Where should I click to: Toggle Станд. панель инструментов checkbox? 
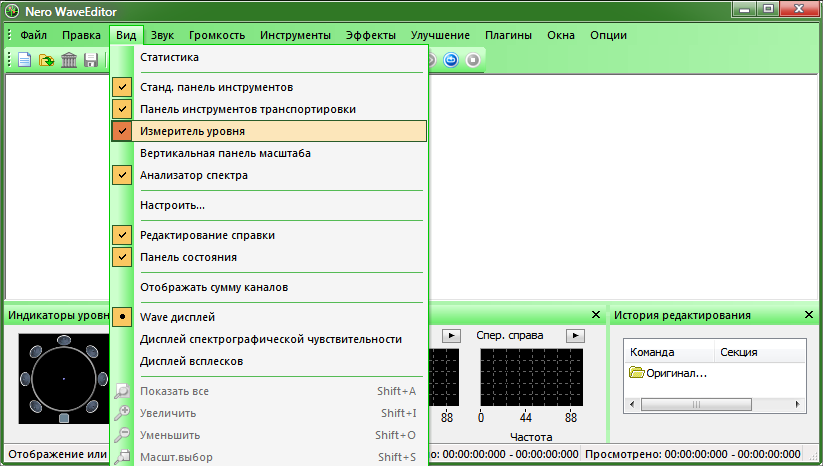(x=122, y=87)
